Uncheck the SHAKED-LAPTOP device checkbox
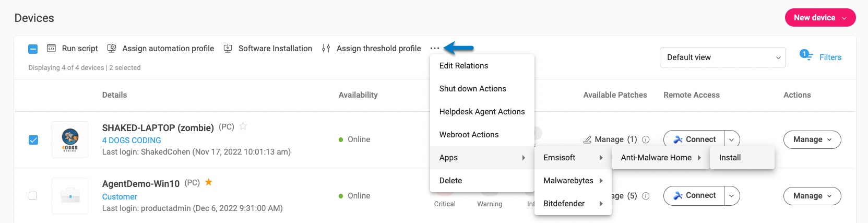Viewport: 868px width, 223px height. (33, 140)
